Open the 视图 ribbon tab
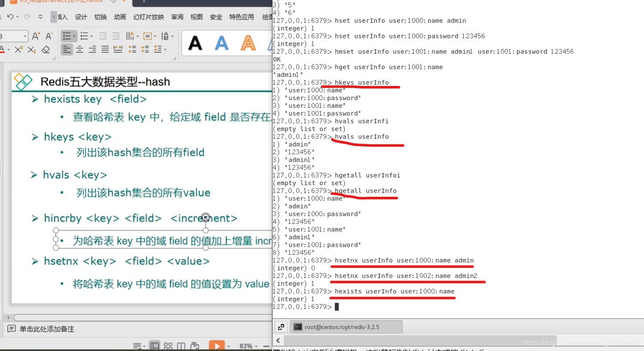644x351 pixels. tap(197, 17)
